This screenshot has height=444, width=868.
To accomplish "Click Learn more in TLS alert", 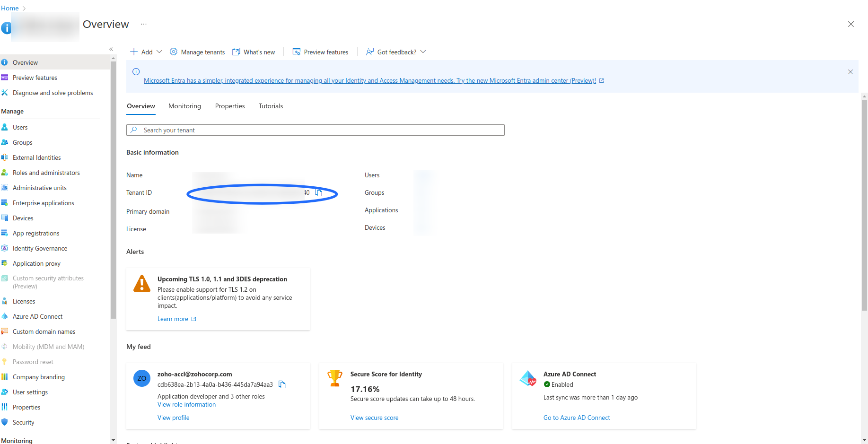I will click(173, 319).
